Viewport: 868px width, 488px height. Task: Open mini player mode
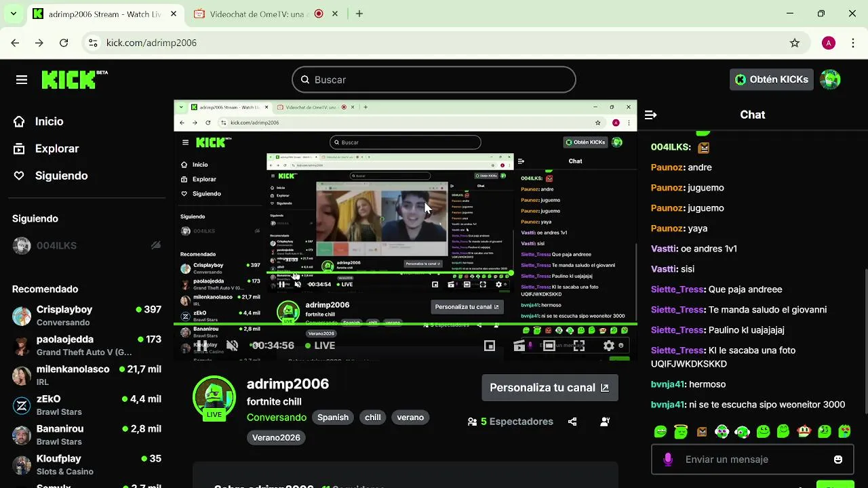pyautogui.click(x=490, y=346)
